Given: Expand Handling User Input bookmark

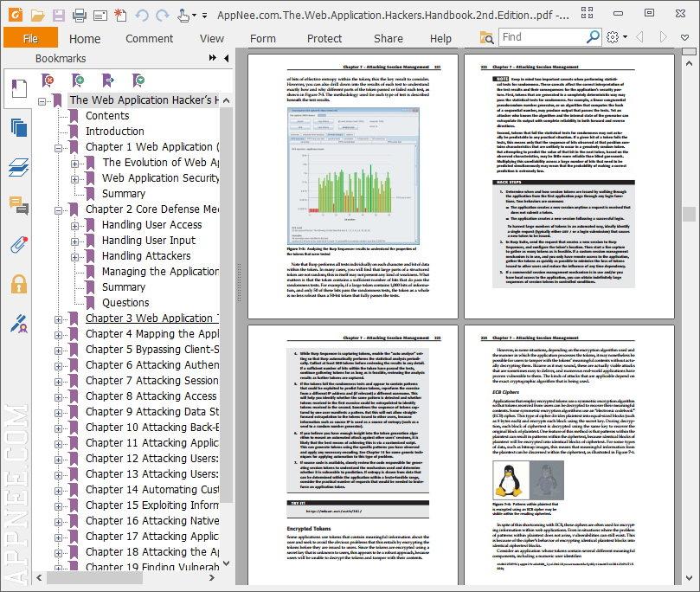Looking at the screenshot, I should point(75,241).
